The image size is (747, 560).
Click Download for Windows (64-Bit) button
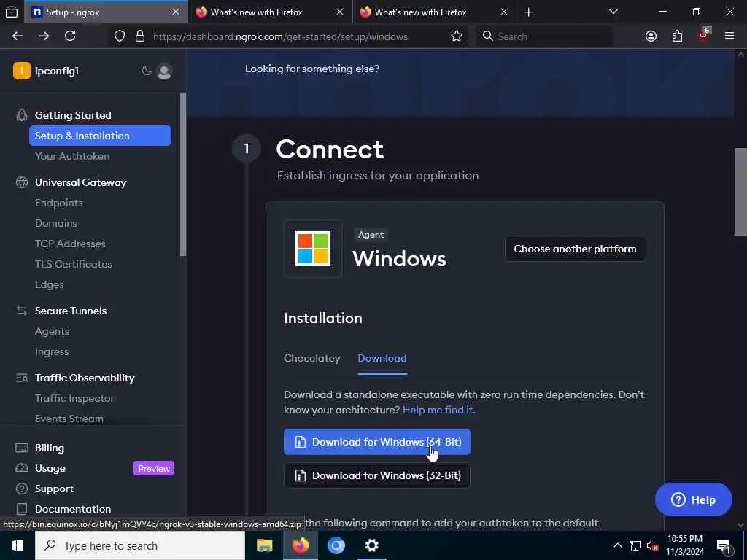pyautogui.click(x=377, y=442)
